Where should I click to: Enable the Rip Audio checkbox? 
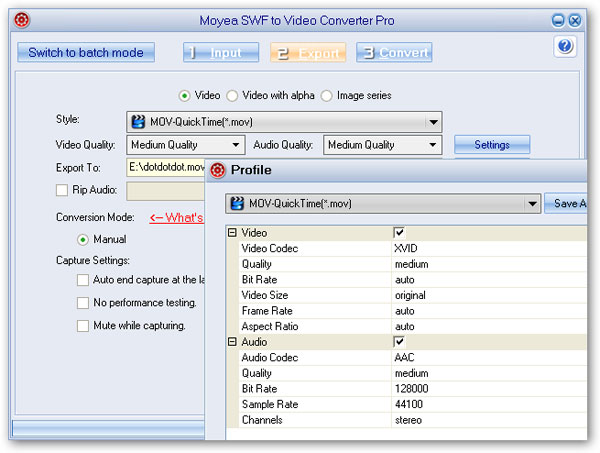[62, 190]
